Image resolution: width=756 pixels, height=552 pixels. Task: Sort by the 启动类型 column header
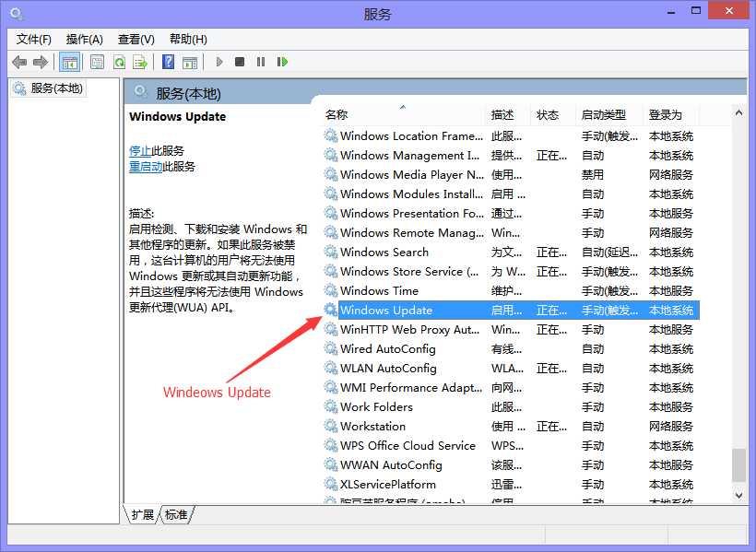[x=608, y=115]
